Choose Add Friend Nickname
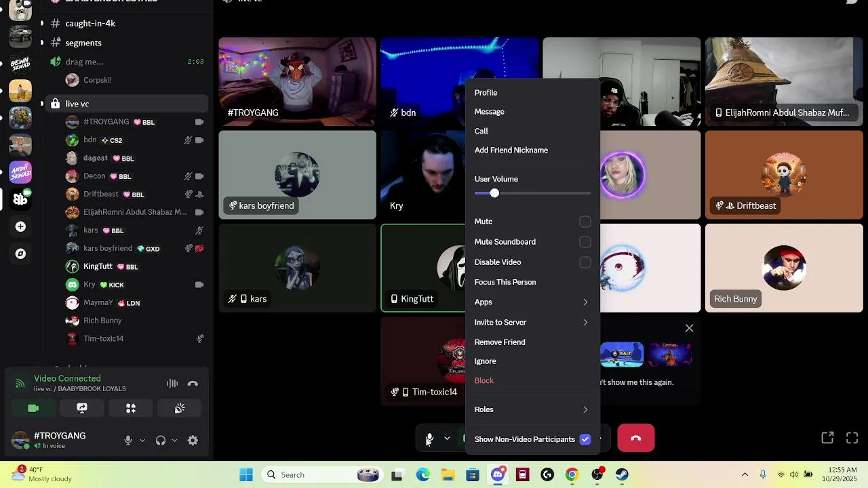This screenshot has height=488, width=868. [532, 150]
